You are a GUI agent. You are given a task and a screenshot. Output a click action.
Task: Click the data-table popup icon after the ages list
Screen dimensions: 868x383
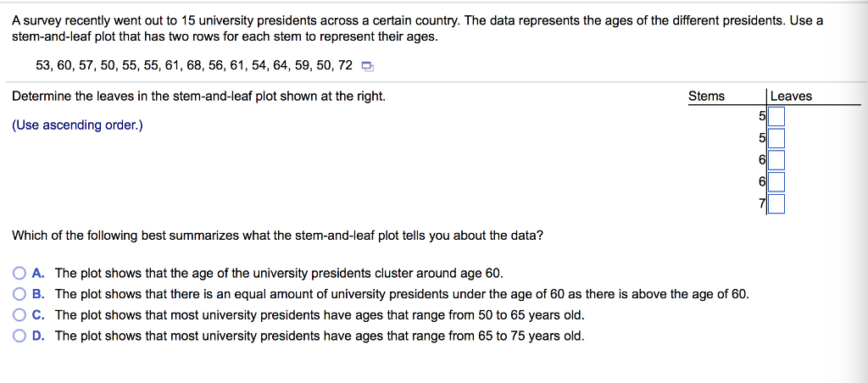point(367,66)
